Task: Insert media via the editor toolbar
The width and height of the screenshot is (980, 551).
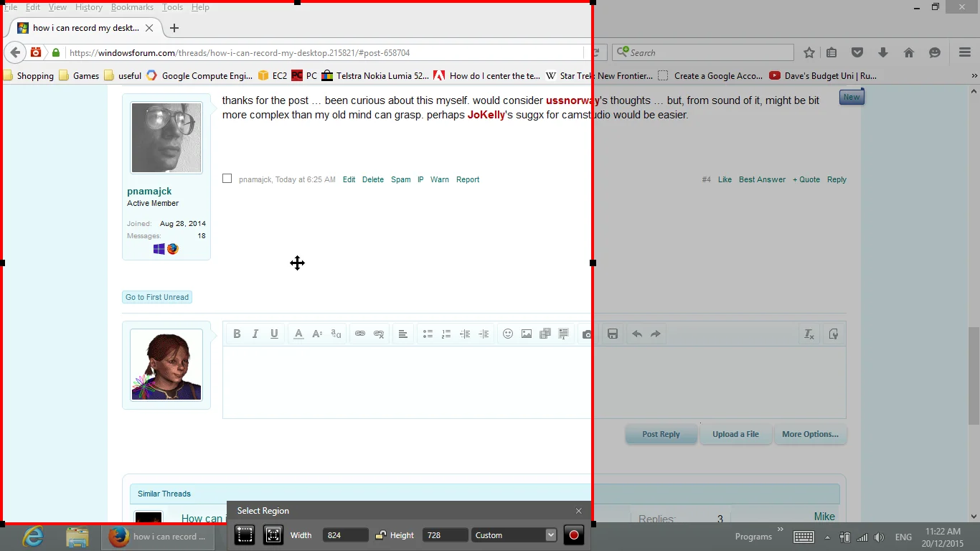Action: [545, 334]
